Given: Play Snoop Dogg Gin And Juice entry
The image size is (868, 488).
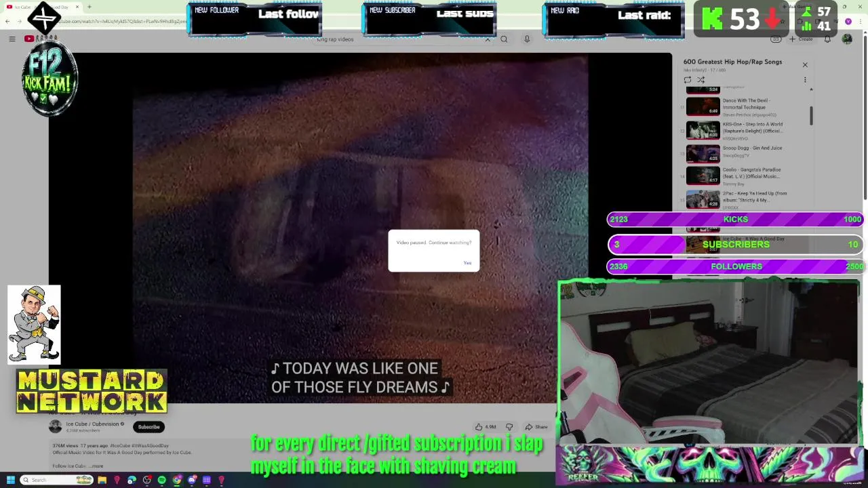Looking at the screenshot, I should click(x=745, y=154).
